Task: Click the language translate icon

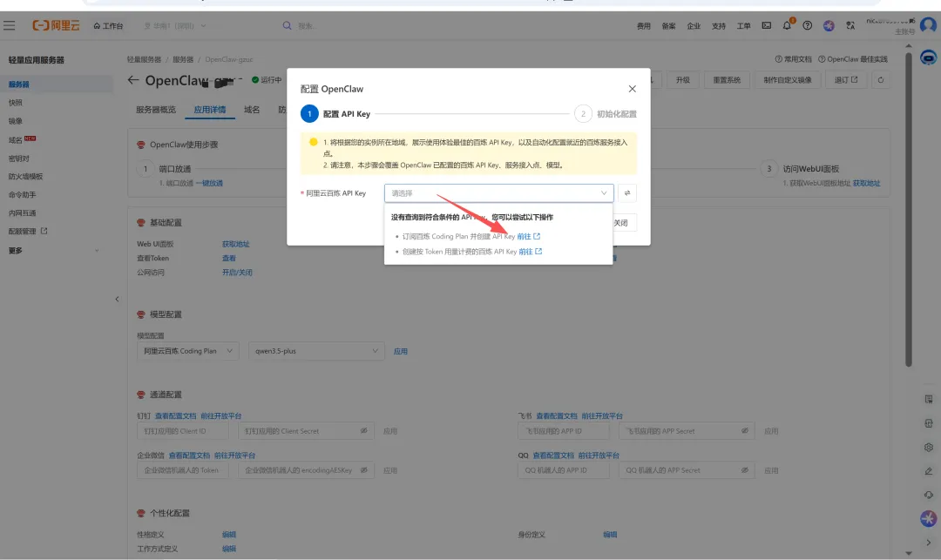Action: tap(850, 26)
